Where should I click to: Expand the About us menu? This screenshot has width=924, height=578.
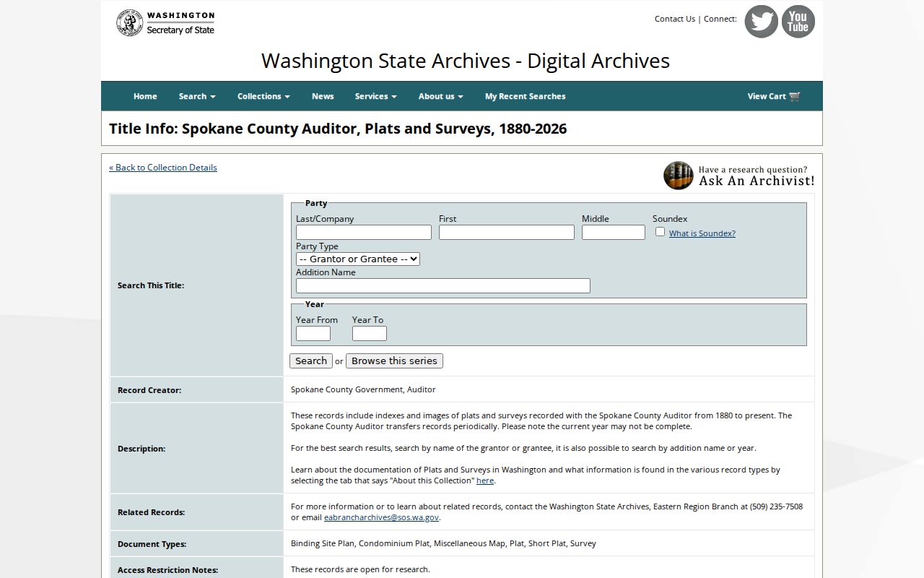(440, 96)
